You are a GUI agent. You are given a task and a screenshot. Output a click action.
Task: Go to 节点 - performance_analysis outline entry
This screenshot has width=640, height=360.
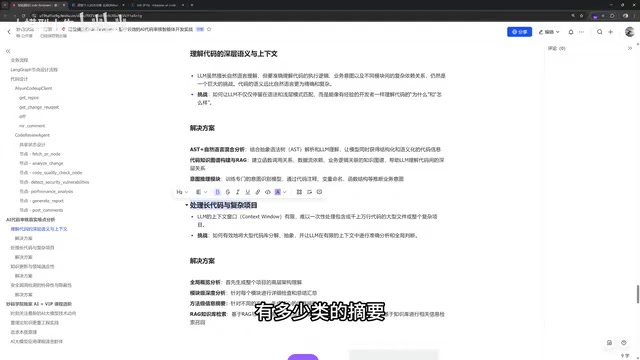coord(46,191)
